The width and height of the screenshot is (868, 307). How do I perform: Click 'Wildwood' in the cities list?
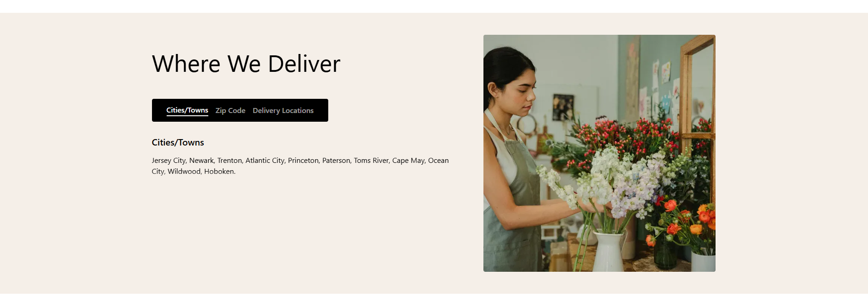[x=184, y=172]
